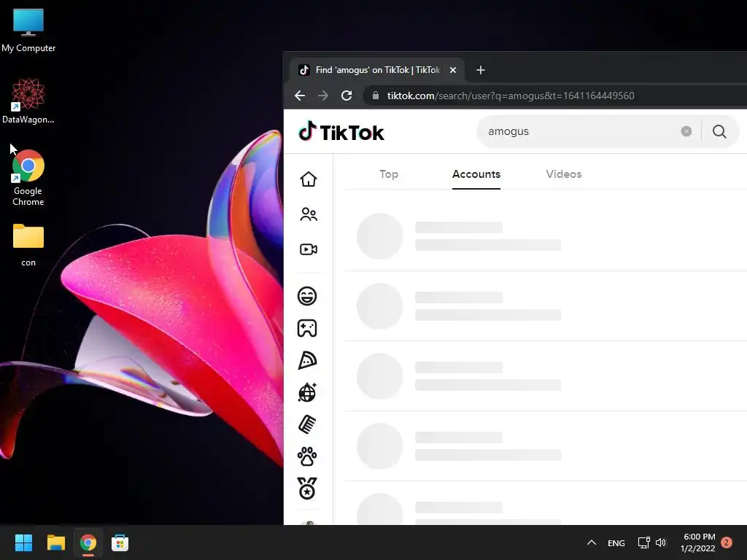View site security padlock info

click(x=376, y=96)
